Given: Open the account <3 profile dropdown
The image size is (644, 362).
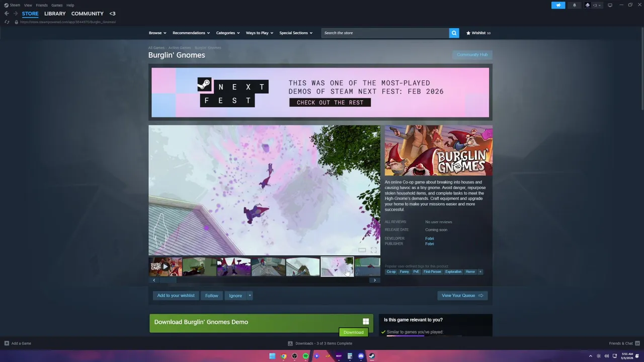Looking at the screenshot, I should (x=594, y=5).
